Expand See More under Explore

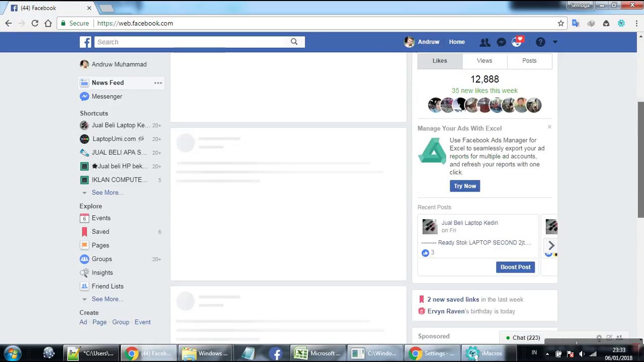[x=107, y=299]
